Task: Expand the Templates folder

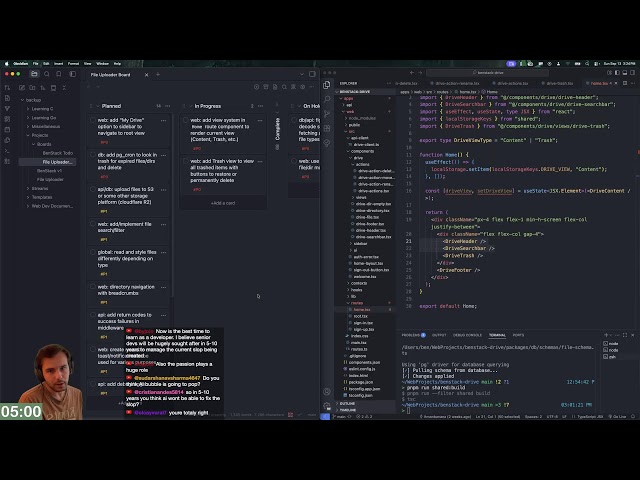Action: point(28,197)
